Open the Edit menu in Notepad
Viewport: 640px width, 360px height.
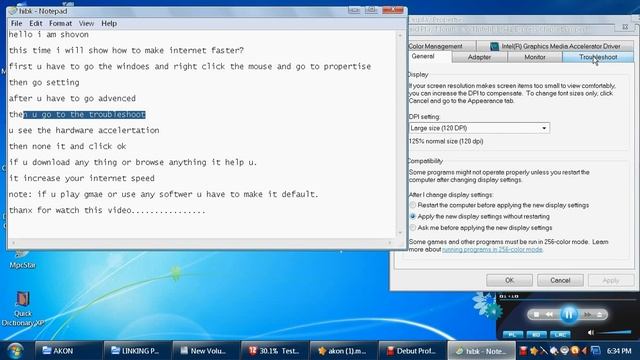pyautogui.click(x=36, y=23)
